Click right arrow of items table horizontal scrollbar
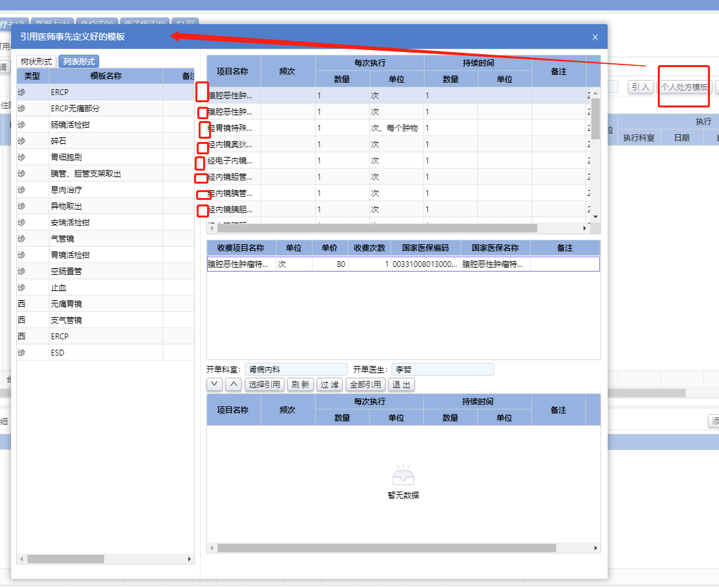 [585, 229]
